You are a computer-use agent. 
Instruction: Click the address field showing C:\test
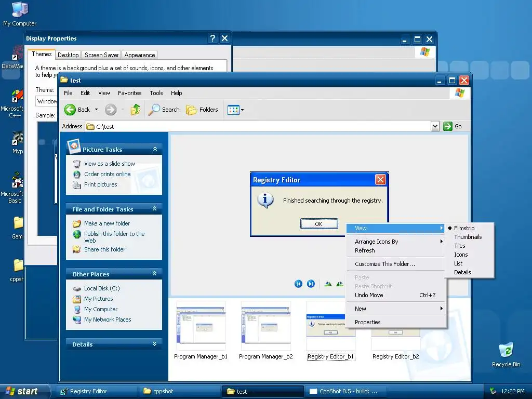(258, 127)
